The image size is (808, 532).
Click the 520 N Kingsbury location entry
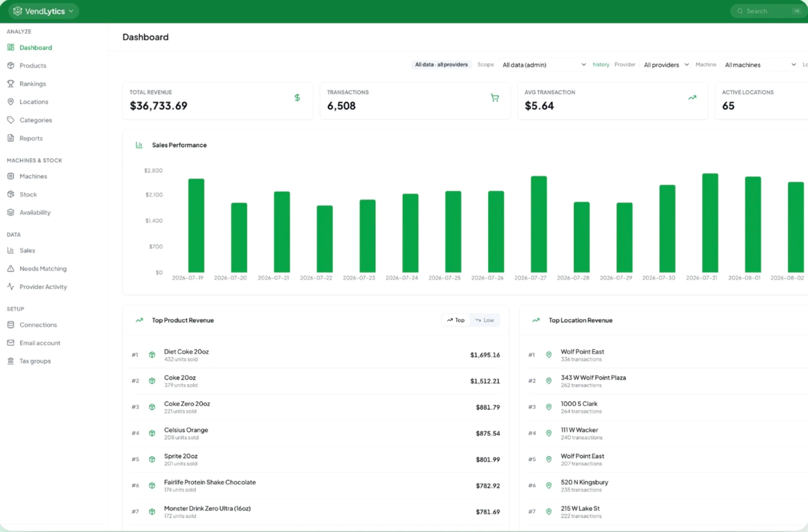pos(667,486)
